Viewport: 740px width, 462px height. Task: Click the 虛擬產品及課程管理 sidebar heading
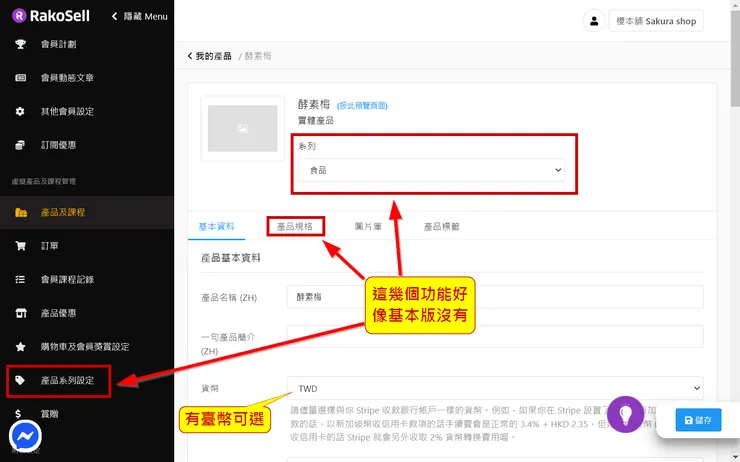point(43,181)
